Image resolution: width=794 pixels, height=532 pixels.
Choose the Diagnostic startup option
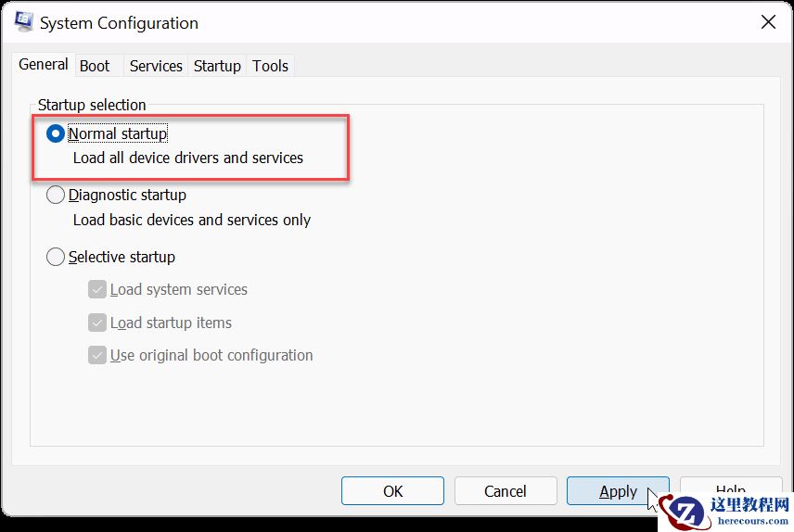(x=56, y=195)
